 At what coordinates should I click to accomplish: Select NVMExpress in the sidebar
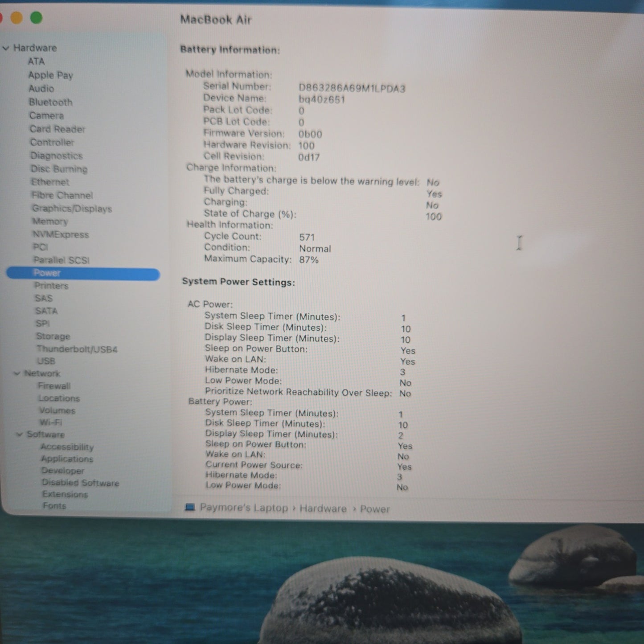61,234
